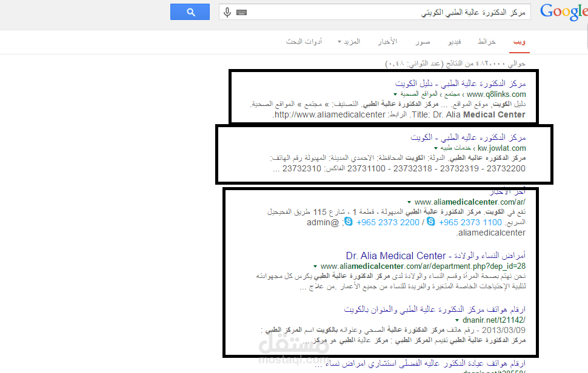588x373 pixels.
Task: Click the date text 2013/03/09
Action: point(504,330)
